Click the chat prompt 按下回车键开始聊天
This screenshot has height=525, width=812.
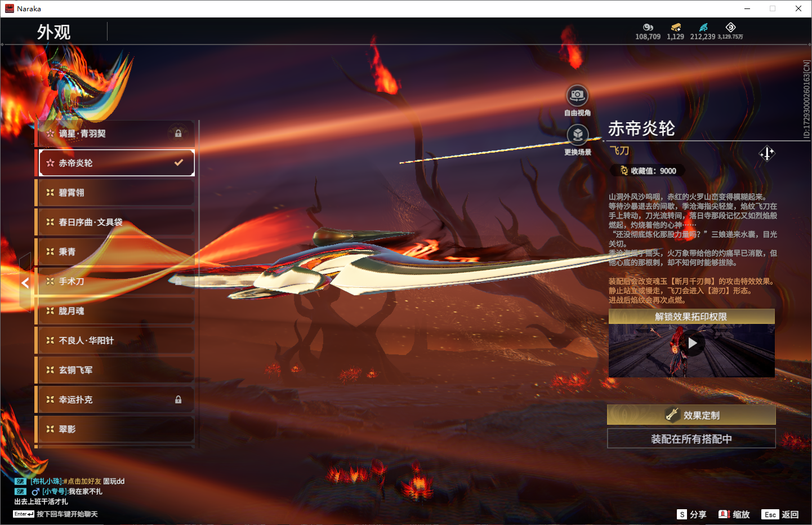point(67,514)
